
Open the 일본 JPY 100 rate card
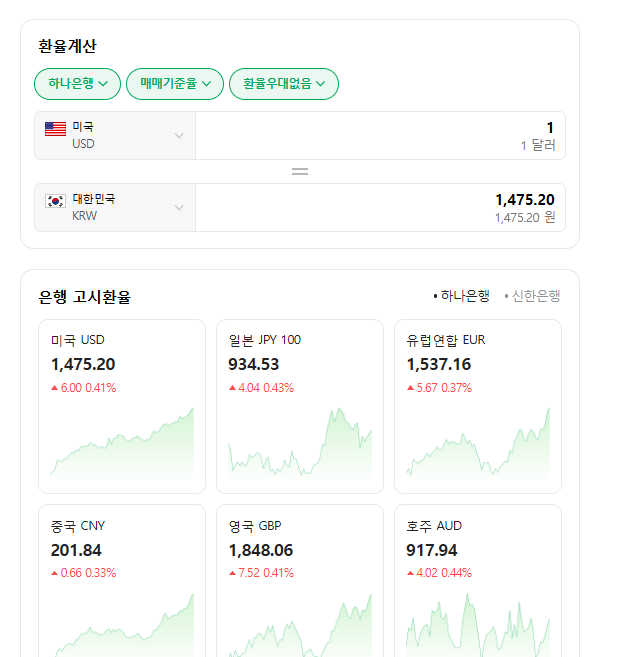point(300,406)
